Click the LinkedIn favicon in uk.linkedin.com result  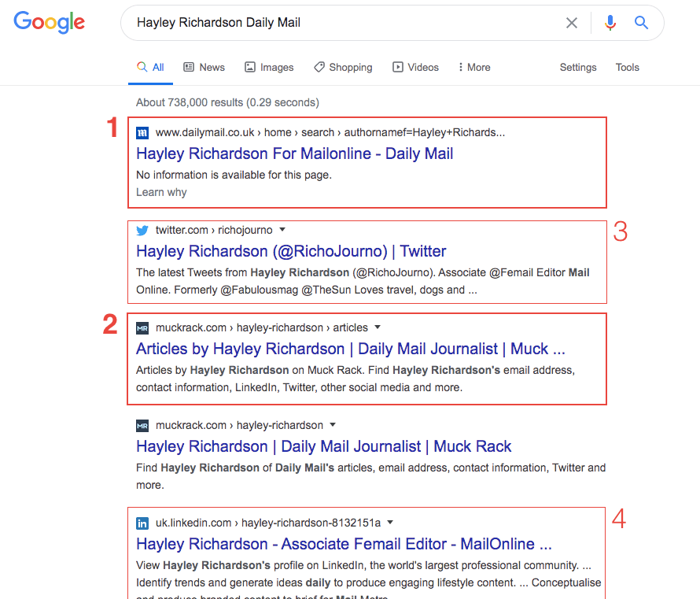tap(142, 523)
